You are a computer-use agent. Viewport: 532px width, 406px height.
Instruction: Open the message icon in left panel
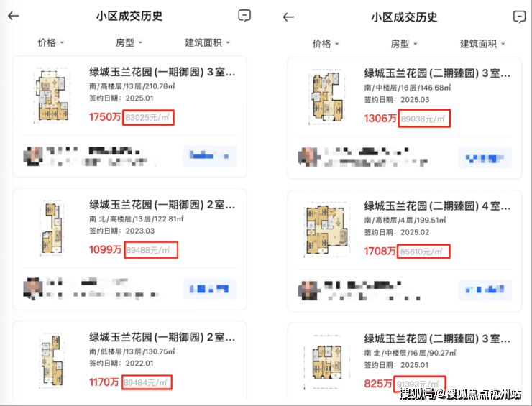pos(244,16)
